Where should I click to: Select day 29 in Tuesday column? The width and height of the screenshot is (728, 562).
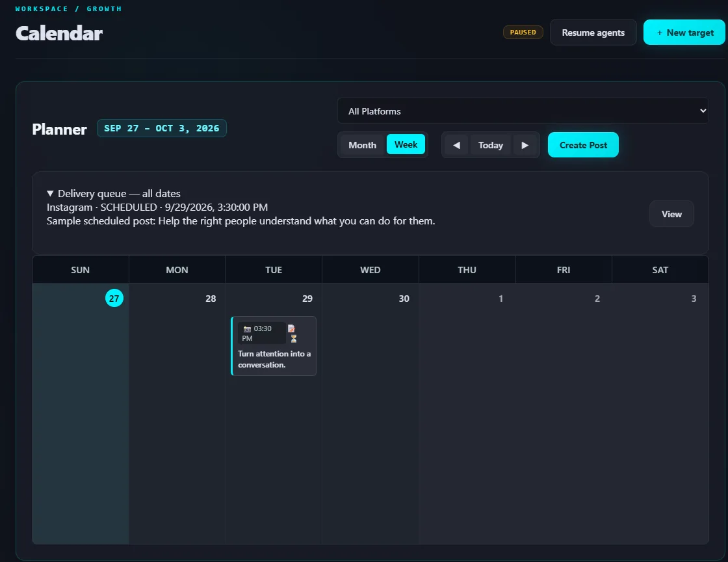(307, 299)
